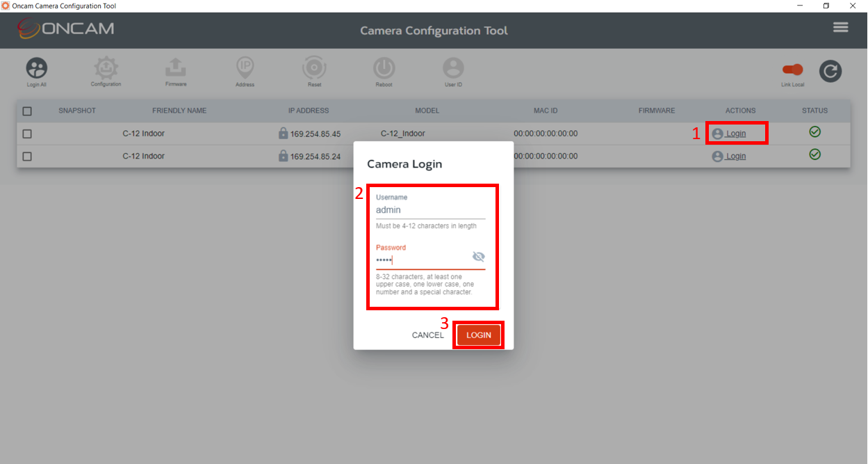Open the hamburger menu
This screenshot has height=464, width=868.
coord(841,27)
